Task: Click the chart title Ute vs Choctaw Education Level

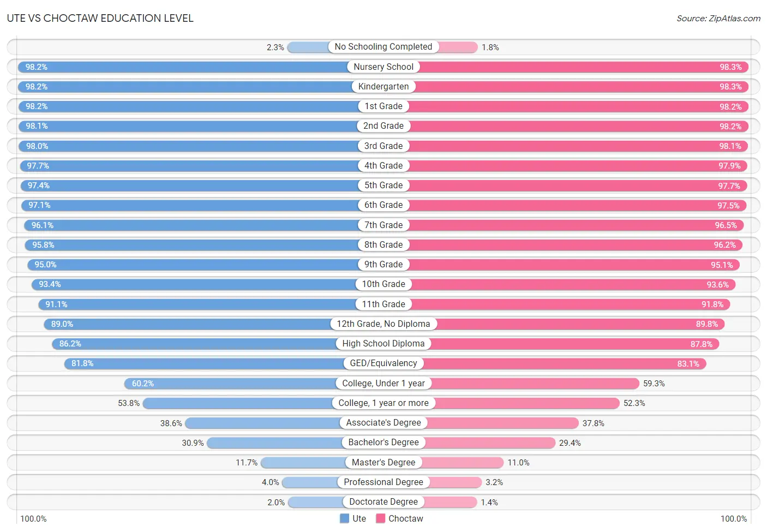Action: click(100, 18)
